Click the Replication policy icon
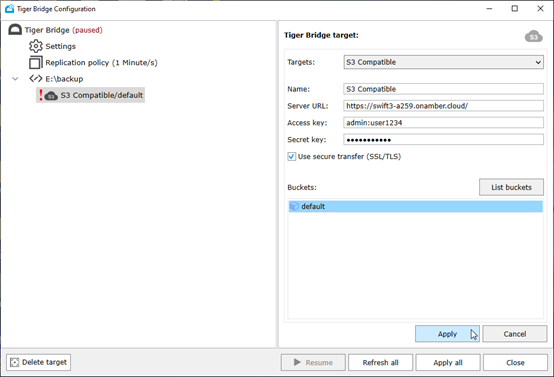The height and width of the screenshot is (377, 554). point(36,63)
